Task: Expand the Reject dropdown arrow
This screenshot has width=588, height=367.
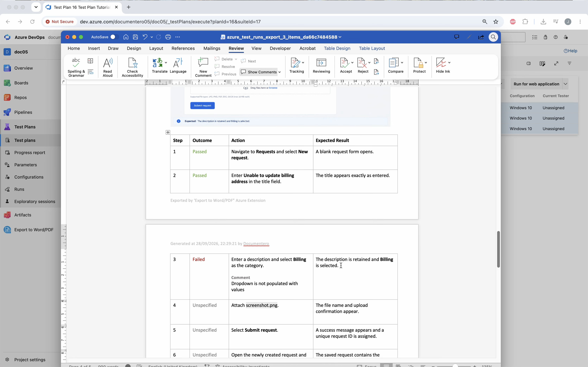Action: (369, 63)
